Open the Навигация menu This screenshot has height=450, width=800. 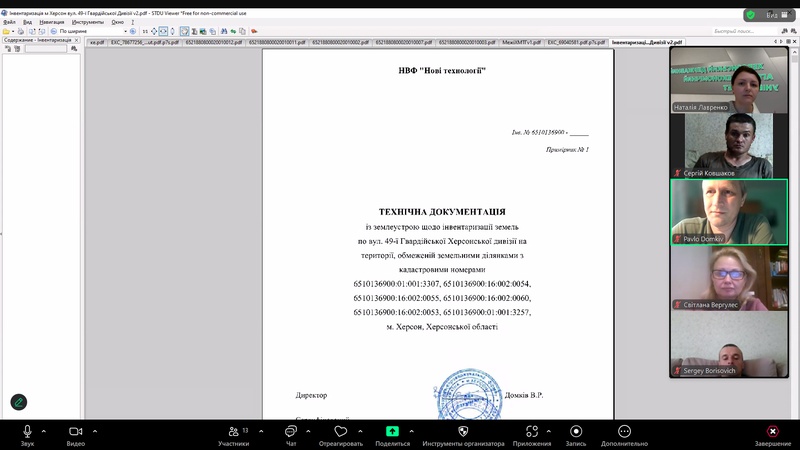click(x=52, y=22)
